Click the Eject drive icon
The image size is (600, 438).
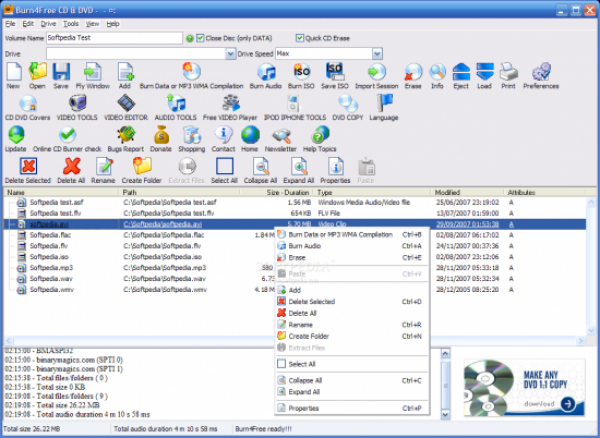461,74
